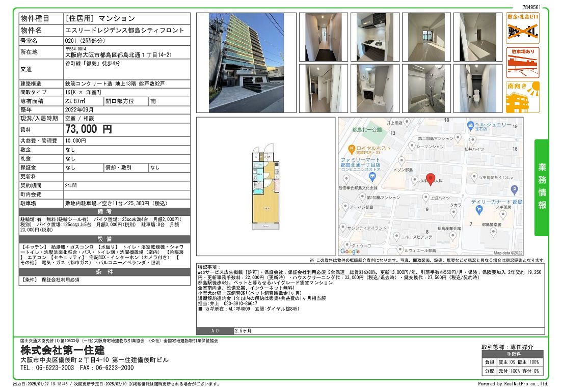The width and height of the screenshot is (561, 392).
Task: Click company name 株式会社第一住建
Action: click(x=63, y=350)
